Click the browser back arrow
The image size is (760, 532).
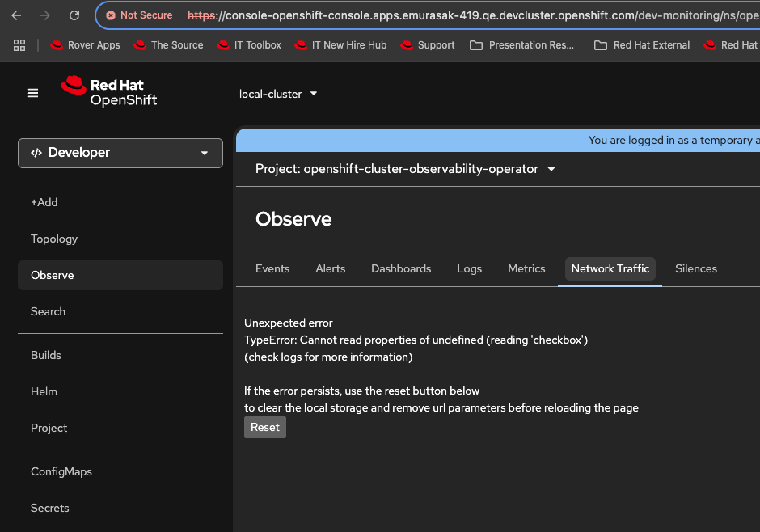pos(16,15)
